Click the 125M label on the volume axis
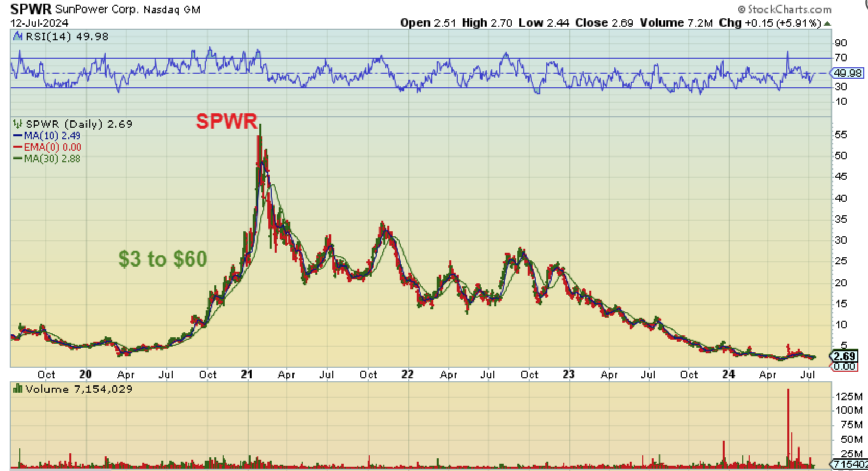The image size is (868, 471). click(x=849, y=397)
